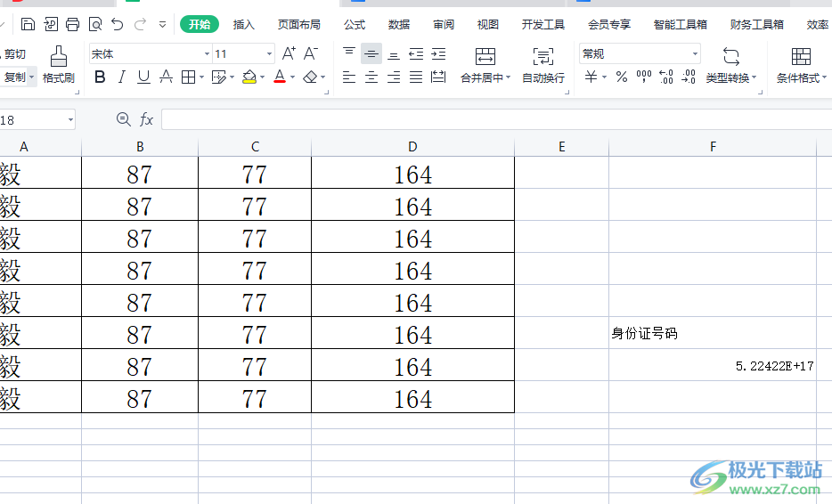Apply currency format ¥ icon
Viewport: 832px width, 504px height.
pyautogui.click(x=591, y=77)
